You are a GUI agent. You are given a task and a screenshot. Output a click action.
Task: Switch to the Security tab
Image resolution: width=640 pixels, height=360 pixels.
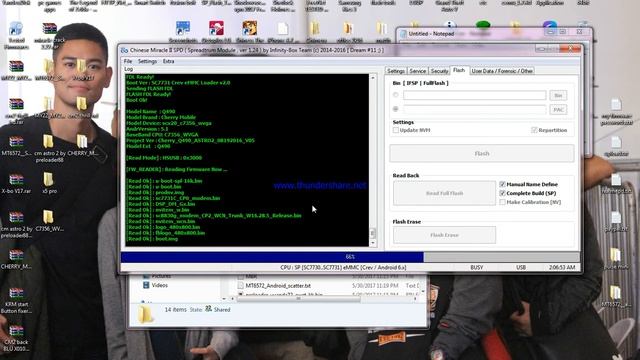click(x=439, y=71)
